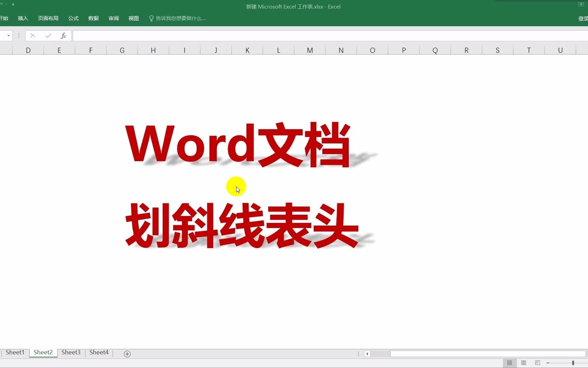Open Ribbon Display Options at top right
588x368 pixels.
click(x=581, y=4)
